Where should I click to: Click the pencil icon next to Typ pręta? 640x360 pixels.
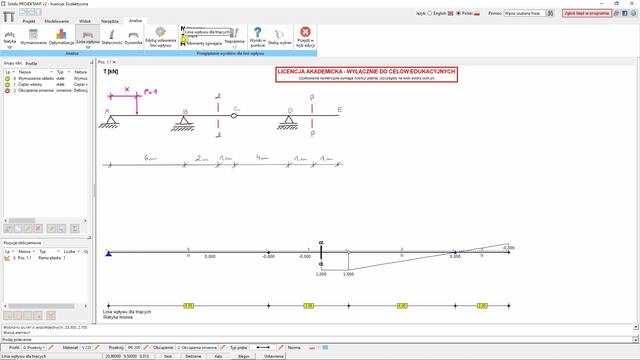click(281, 348)
